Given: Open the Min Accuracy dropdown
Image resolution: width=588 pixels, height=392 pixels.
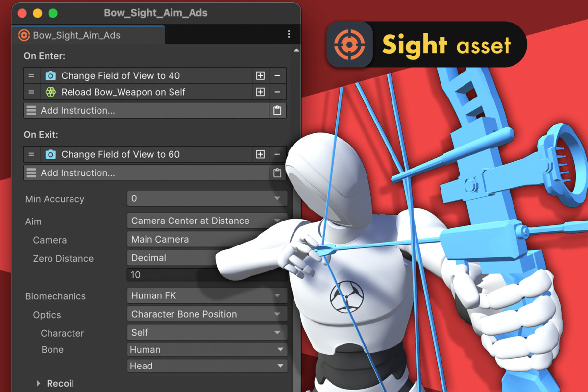Looking at the screenshot, I should tap(206, 198).
